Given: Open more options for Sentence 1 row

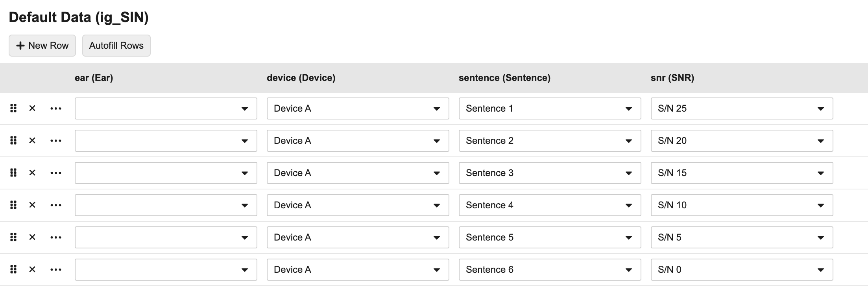Looking at the screenshot, I should pyautogui.click(x=56, y=108).
